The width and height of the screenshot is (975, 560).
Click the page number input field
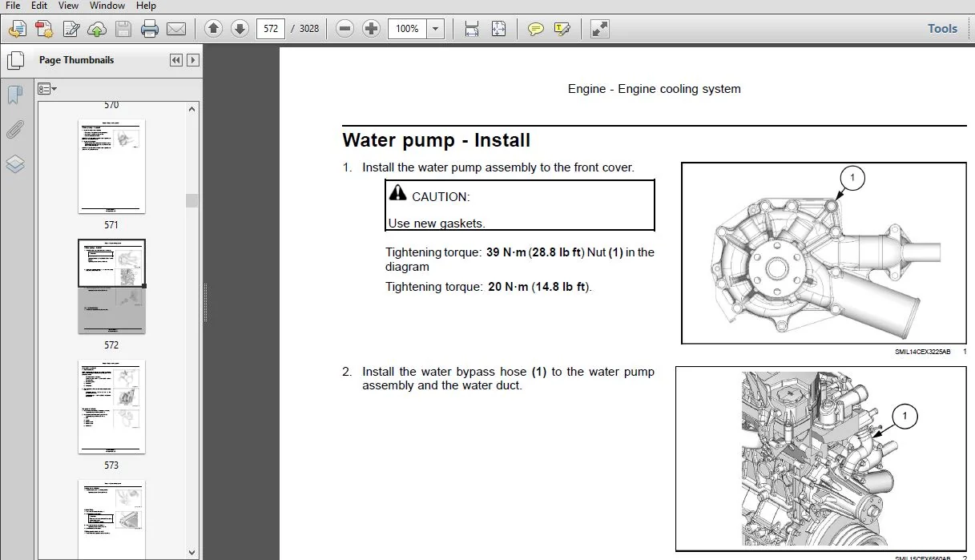[271, 29]
